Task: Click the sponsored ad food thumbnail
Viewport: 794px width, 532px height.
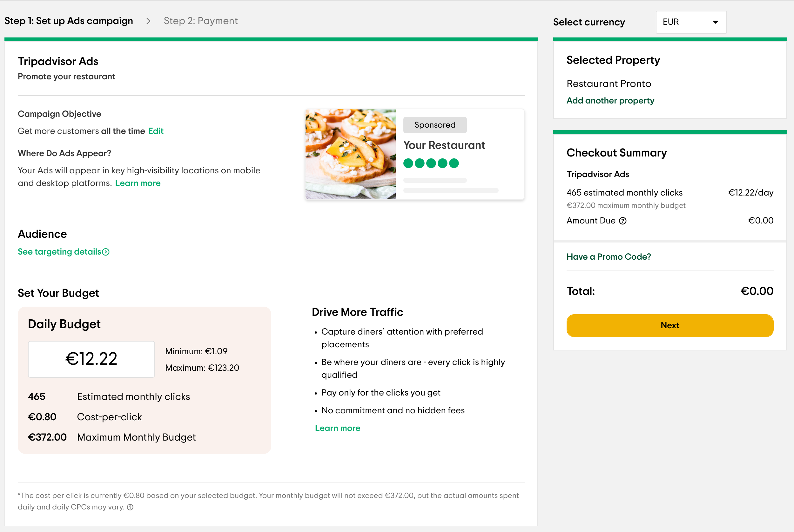Action: pos(350,154)
